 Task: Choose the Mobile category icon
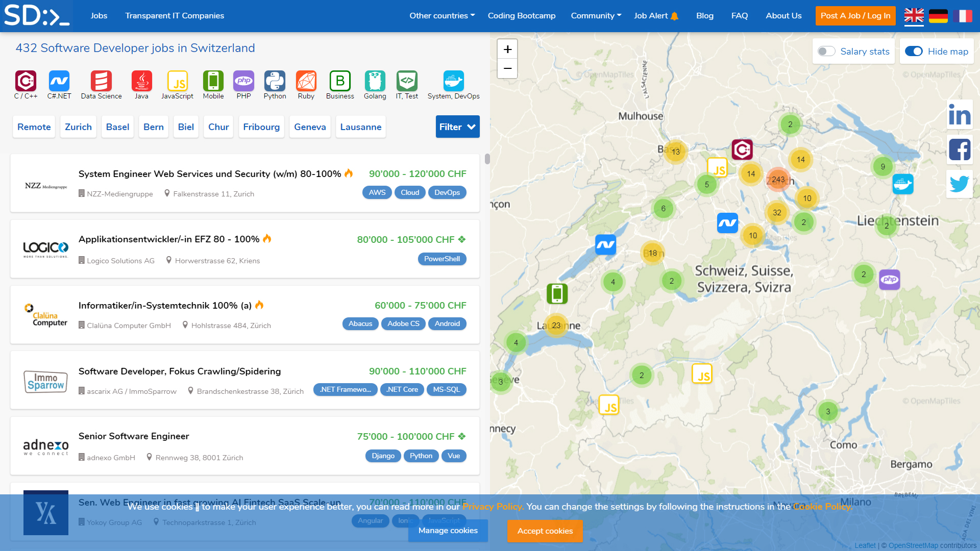click(213, 81)
